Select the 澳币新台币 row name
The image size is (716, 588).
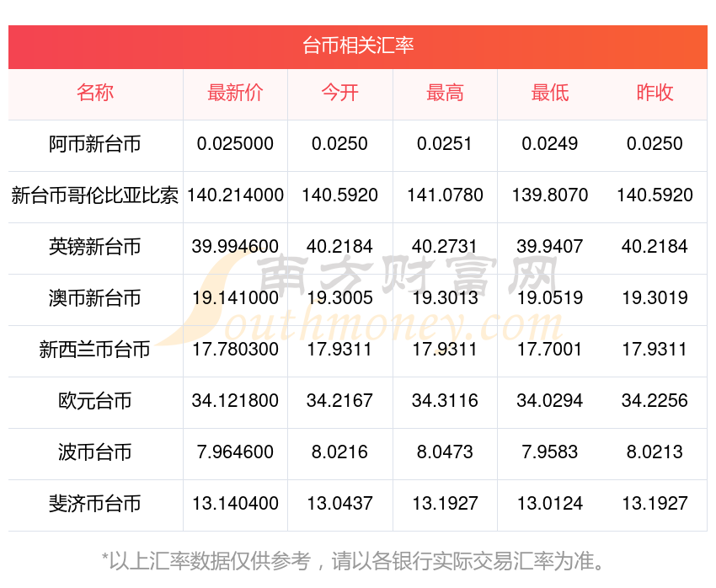click(x=95, y=298)
